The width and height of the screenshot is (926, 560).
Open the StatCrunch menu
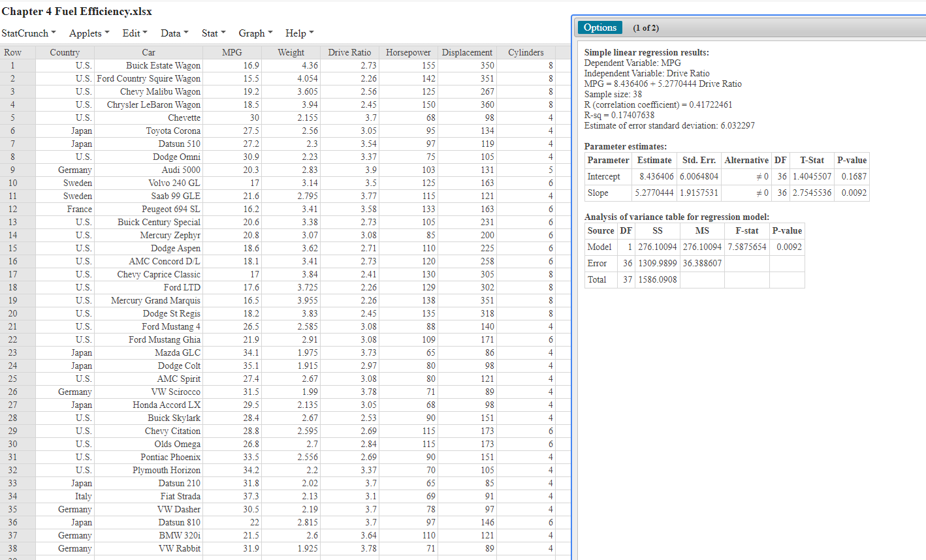pos(25,33)
